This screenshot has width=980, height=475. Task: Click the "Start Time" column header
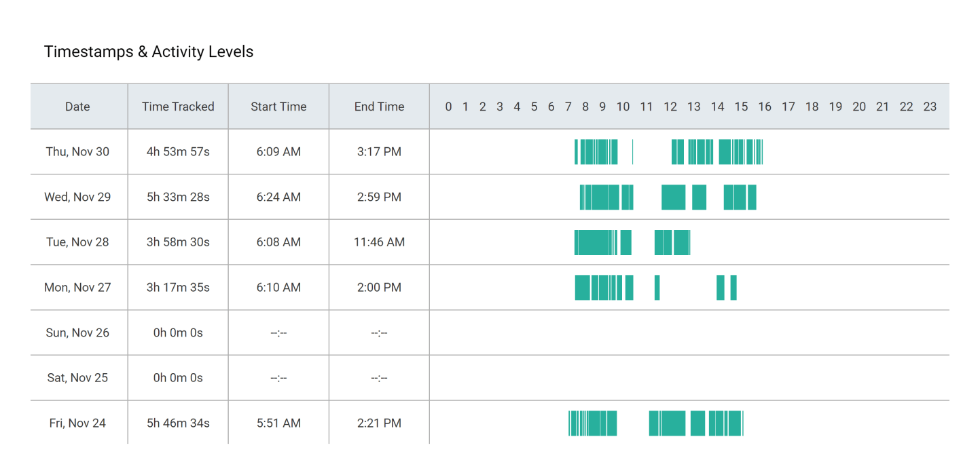pos(278,107)
